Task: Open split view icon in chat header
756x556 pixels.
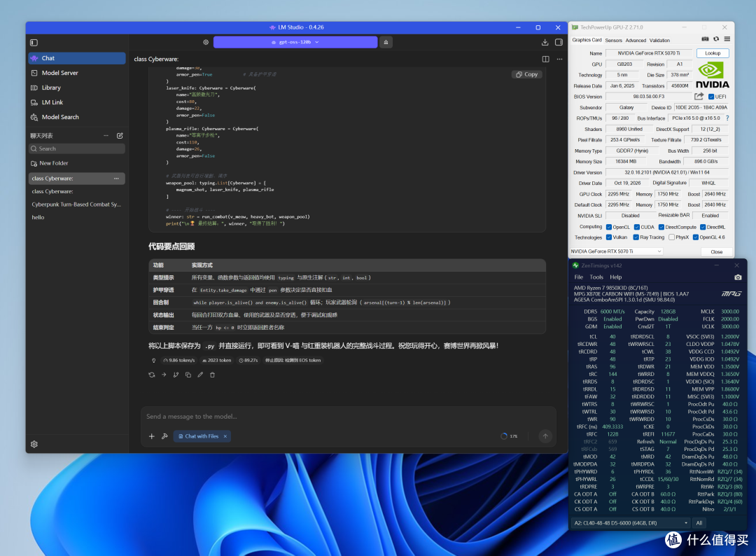Action: [546, 59]
